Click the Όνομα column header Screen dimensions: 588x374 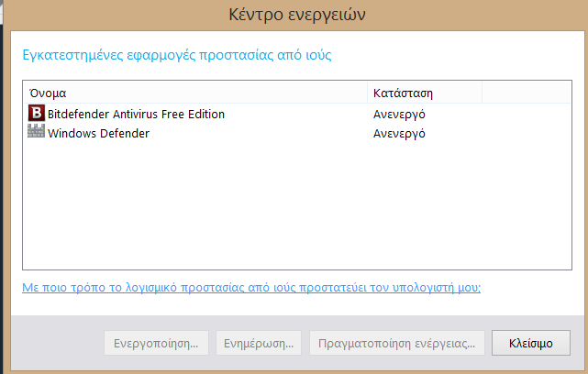pyautogui.click(x=195, y=93)
